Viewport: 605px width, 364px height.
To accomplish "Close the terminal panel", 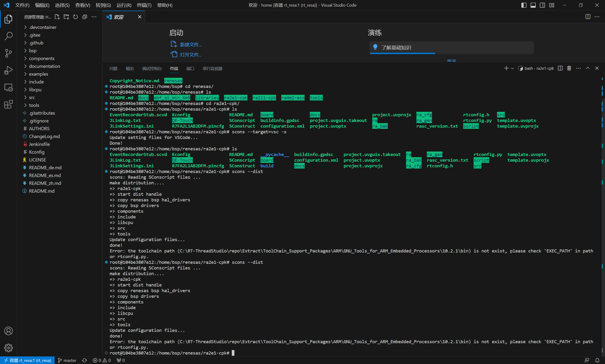I will (597, 68).
